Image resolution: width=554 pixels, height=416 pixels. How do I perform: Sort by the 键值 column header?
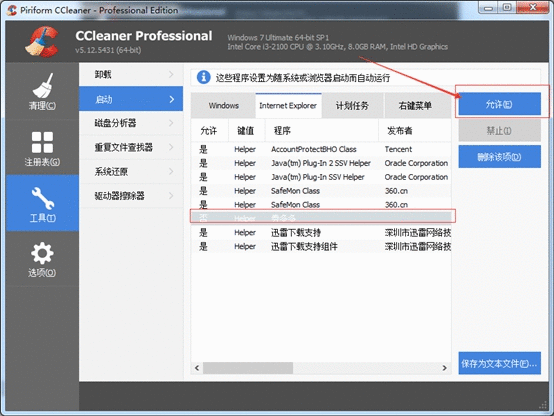pos(246,131)
